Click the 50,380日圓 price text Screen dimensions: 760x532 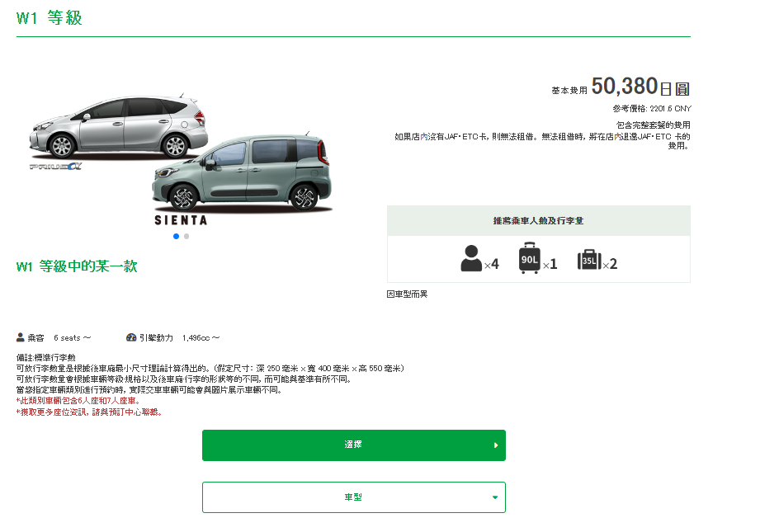click(x=640, y=87)
